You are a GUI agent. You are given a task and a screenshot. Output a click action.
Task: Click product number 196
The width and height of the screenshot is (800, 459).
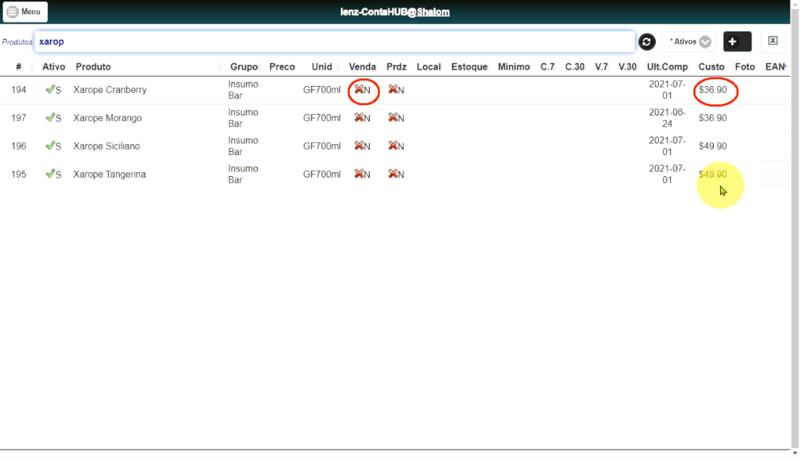point(18,146)
